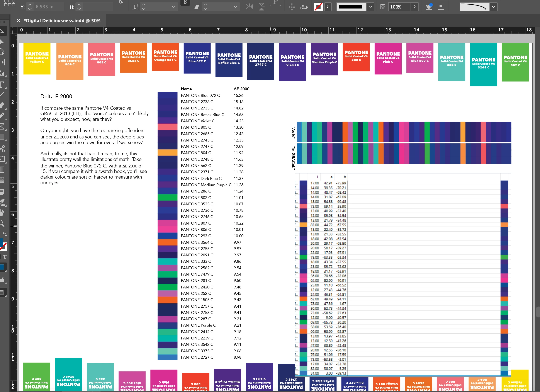The image size is (540, 392).
Task: Toggle the constrain proportions chain link
Action: pyautogui.click(x=185, y=2)
